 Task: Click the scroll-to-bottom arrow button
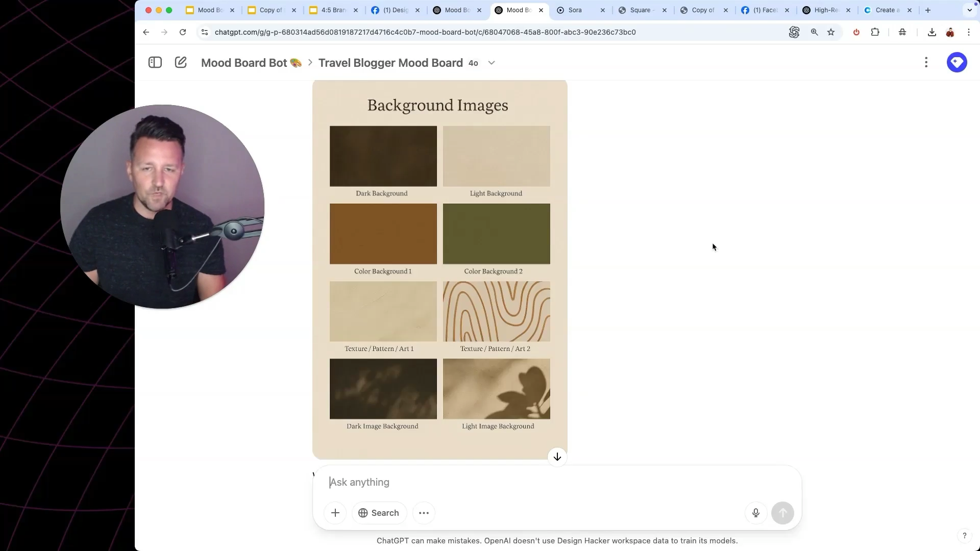pyautogui.click(x=557, y=457)
